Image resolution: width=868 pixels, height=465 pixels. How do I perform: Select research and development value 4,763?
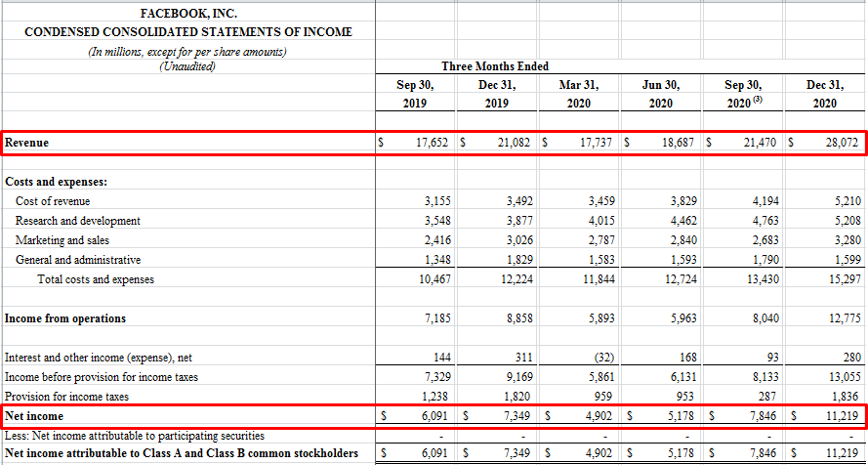click(x=766, y=221)
